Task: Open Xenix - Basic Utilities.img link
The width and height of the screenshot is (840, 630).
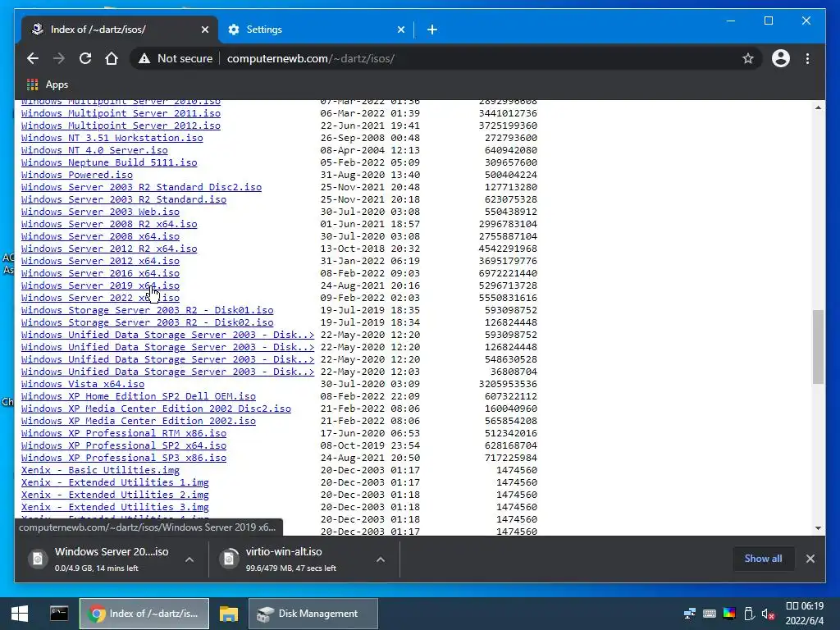Action: (x=100, y=470)
